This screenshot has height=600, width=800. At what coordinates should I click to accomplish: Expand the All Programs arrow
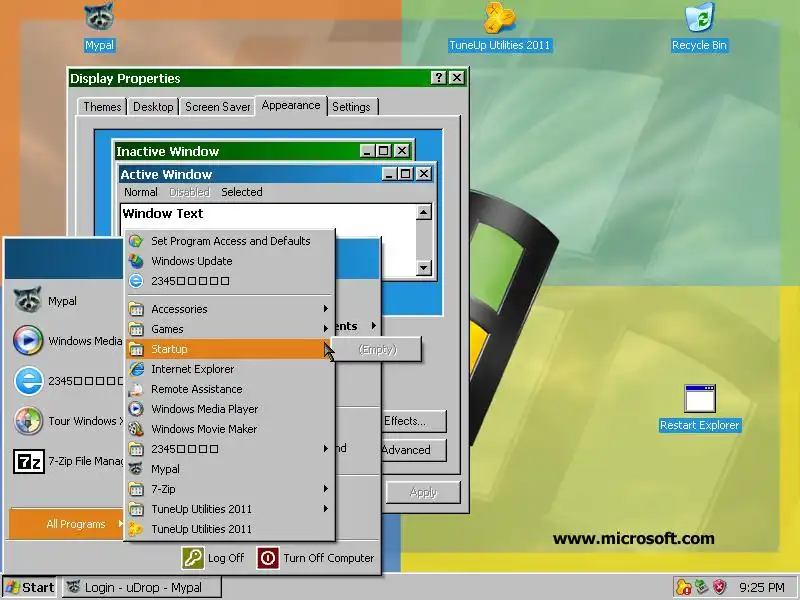(120, 523)
